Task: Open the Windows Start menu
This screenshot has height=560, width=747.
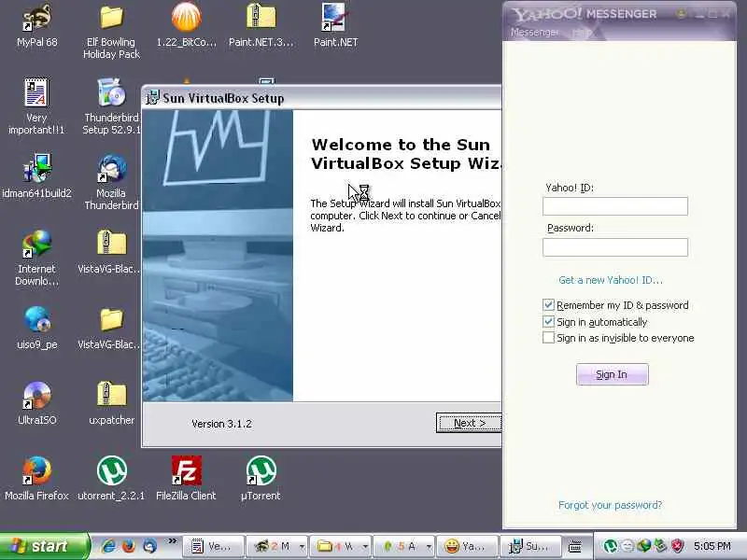Action: tap(44, 546)
